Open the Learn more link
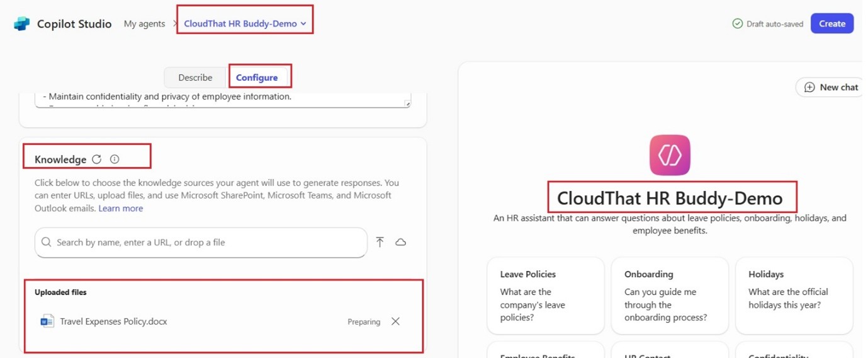Viewport: 868px width, 358px height. [x=121, y=209]
